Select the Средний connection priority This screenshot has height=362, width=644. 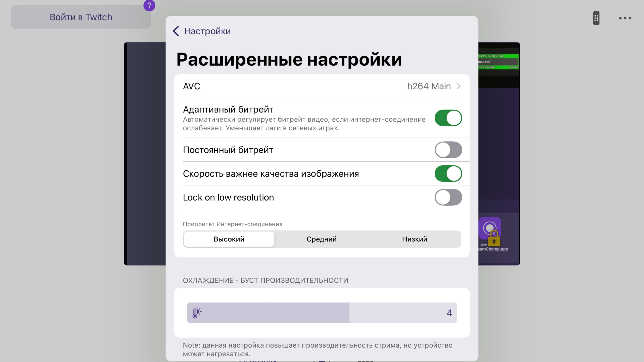pyautogui.click(x=321, y=239)
